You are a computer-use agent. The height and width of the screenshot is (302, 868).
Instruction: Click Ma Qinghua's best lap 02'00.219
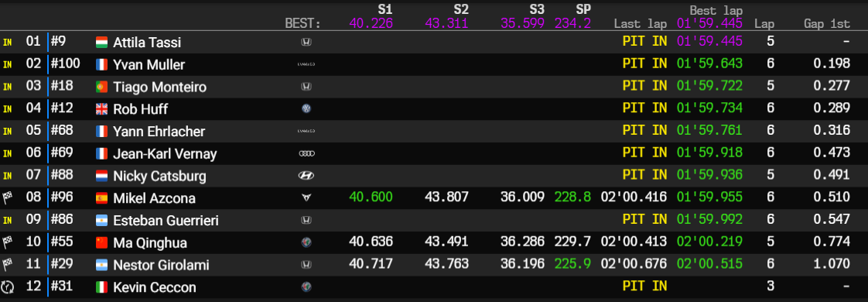pos(709,242)
